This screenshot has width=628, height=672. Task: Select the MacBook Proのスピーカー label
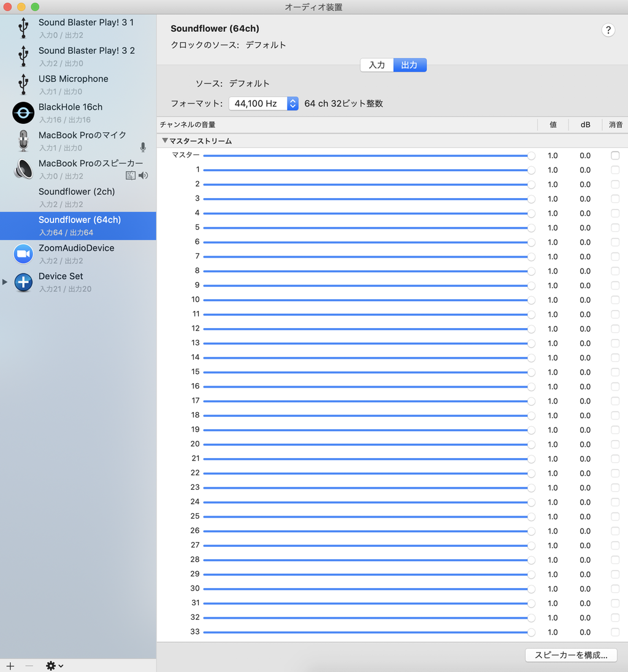(91, 163)
